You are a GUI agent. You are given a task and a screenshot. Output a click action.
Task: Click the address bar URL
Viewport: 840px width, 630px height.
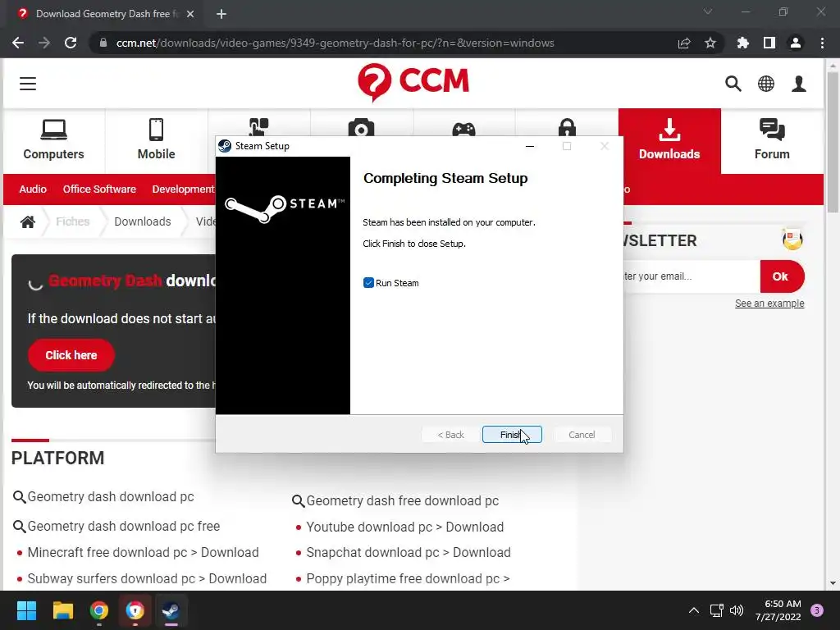tap(335, 43)
